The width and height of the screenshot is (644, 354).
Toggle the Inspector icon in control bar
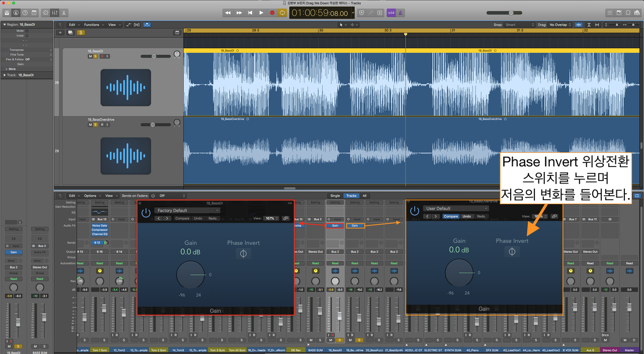pos(16,12)
